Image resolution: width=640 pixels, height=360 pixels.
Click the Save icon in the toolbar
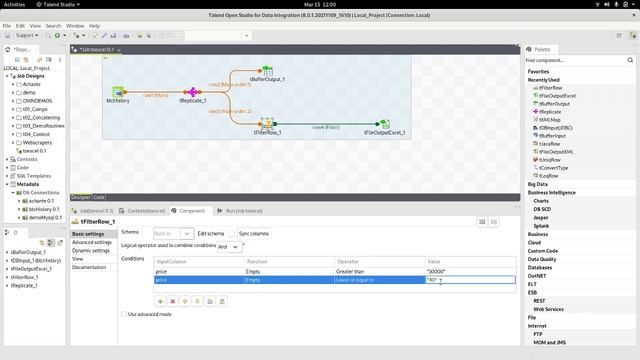pos(7,36)
